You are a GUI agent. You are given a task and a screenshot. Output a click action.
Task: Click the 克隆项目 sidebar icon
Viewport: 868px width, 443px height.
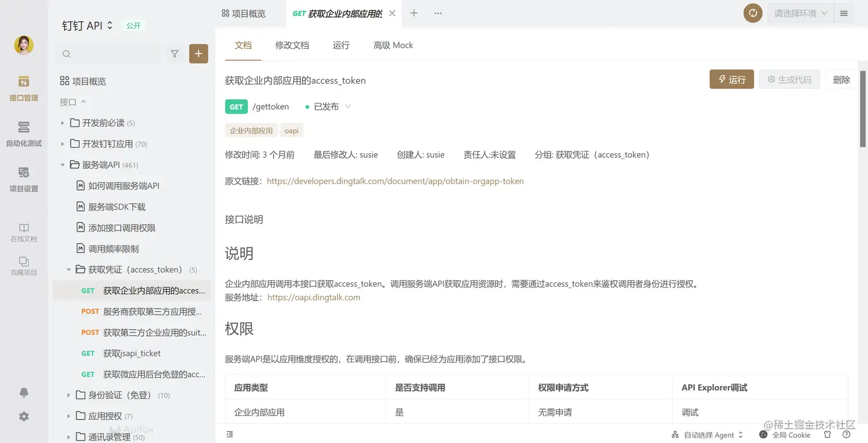coord(23,265)
